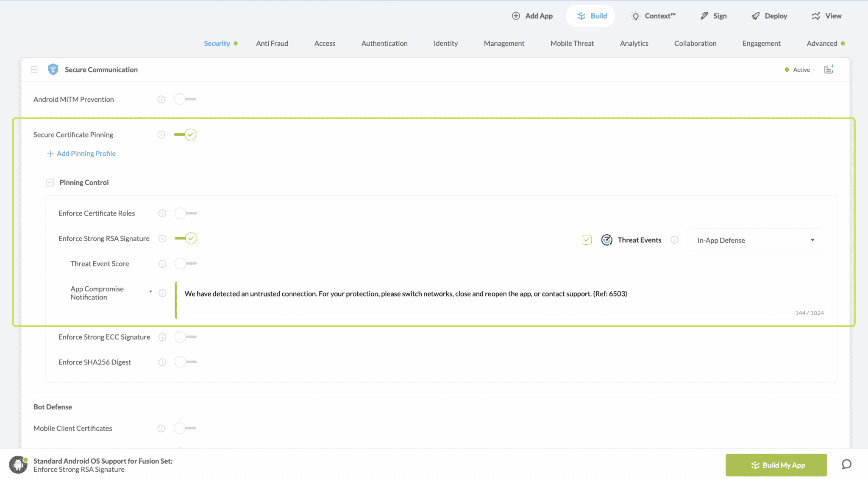Click info icon for Enforce SHA256 Digest
The height and width of the screenshot is (479, 868).
(162, 362)
